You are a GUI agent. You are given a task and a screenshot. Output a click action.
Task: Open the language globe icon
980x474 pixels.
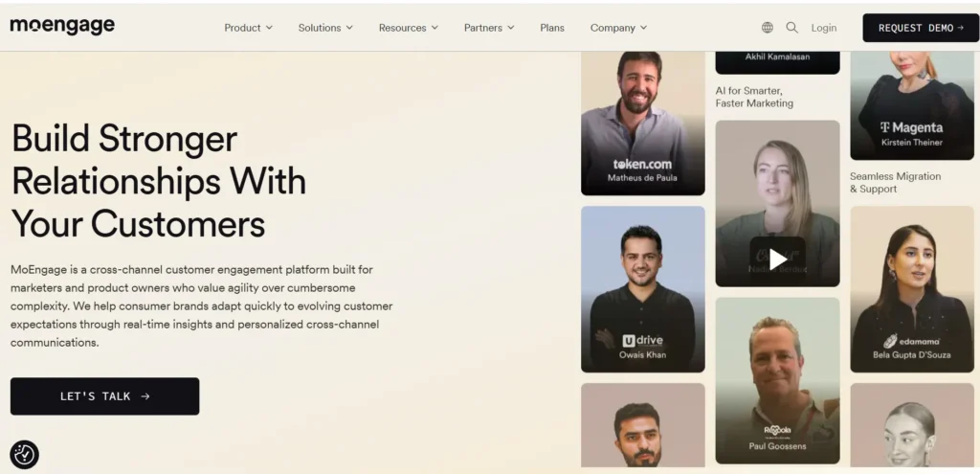pos(767,28)
